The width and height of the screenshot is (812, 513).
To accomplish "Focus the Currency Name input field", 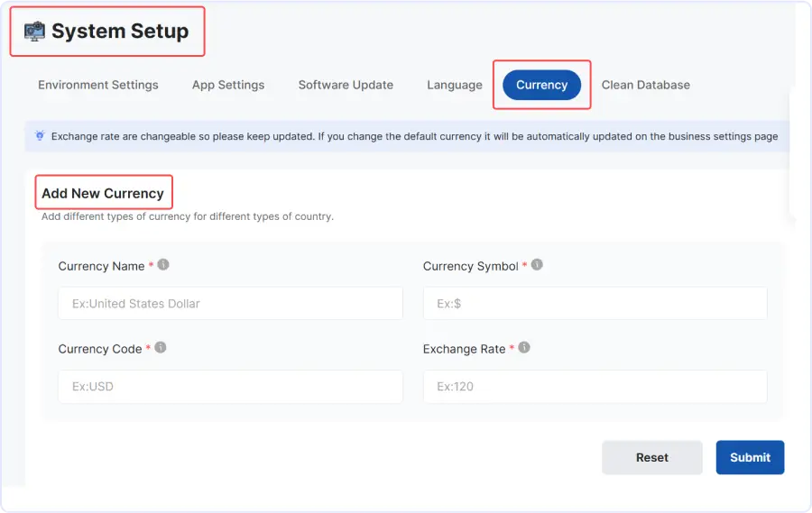I will [230, 304].
